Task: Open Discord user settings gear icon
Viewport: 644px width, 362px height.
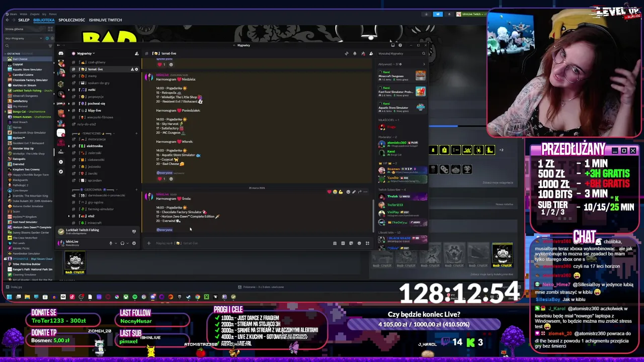Action: point(134,243)
